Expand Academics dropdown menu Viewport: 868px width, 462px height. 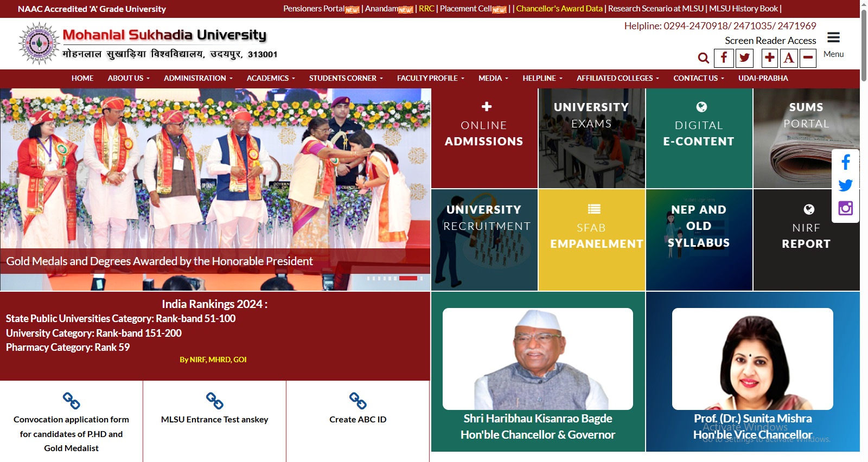[271, 78]
